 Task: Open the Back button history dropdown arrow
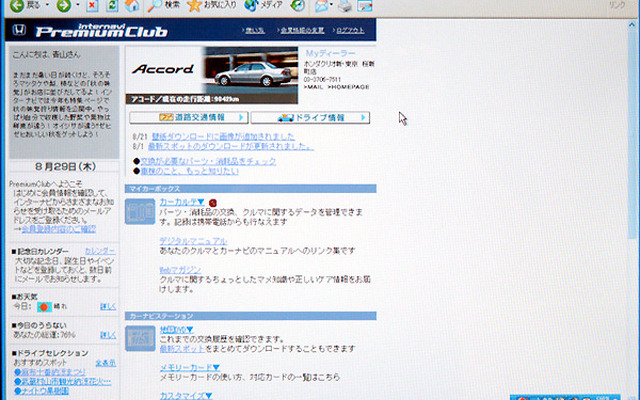click(47, 5)
